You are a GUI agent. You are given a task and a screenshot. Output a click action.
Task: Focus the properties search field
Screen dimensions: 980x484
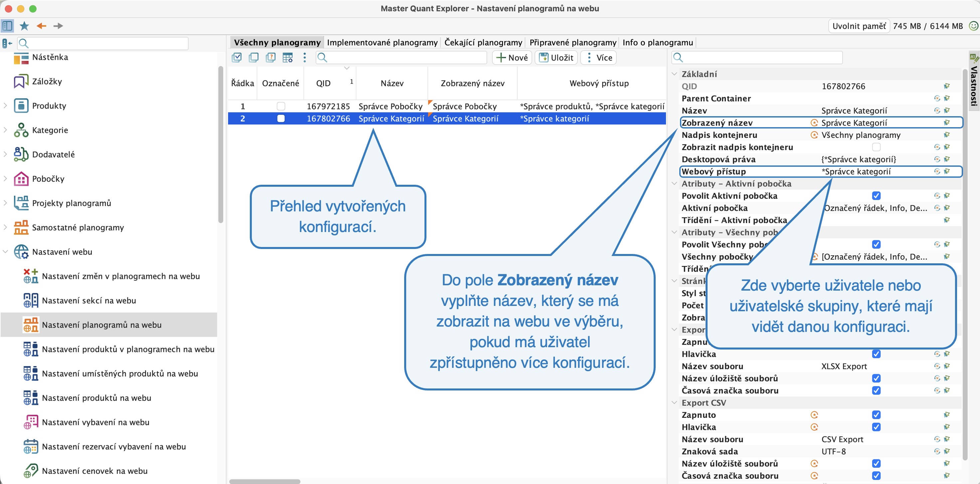coord(757,58)
